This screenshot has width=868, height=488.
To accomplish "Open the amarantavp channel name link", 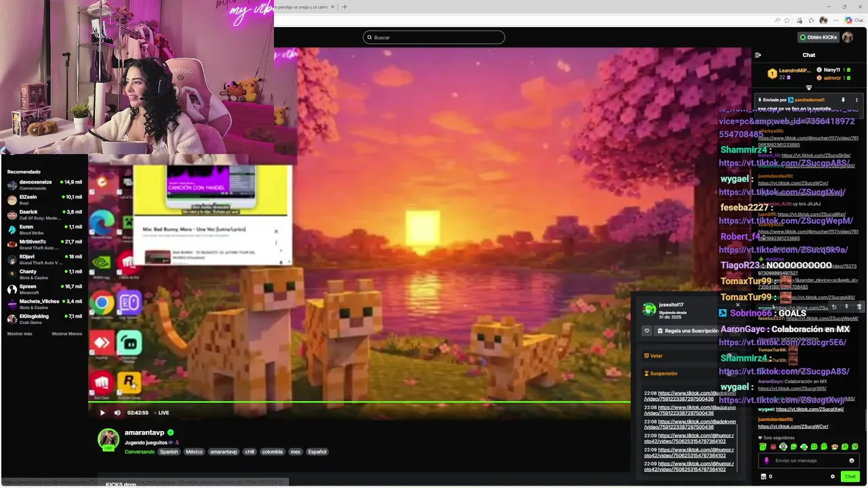I will click(144, 432).
